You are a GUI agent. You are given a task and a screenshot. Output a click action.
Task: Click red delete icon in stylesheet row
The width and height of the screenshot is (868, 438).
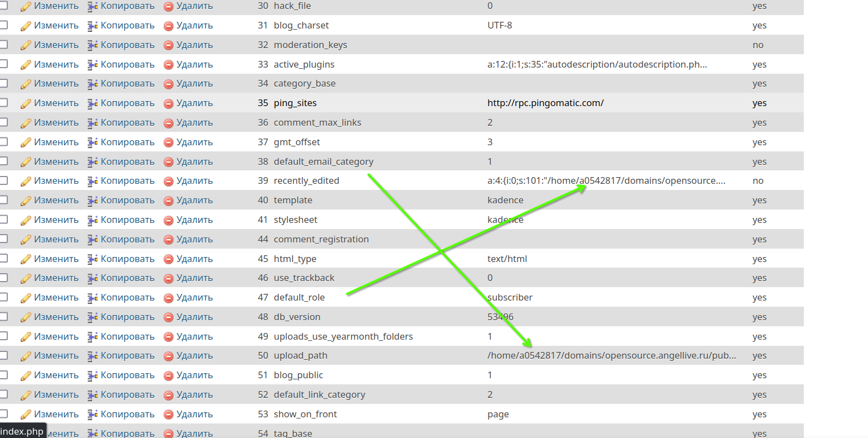tap(169, 220)
